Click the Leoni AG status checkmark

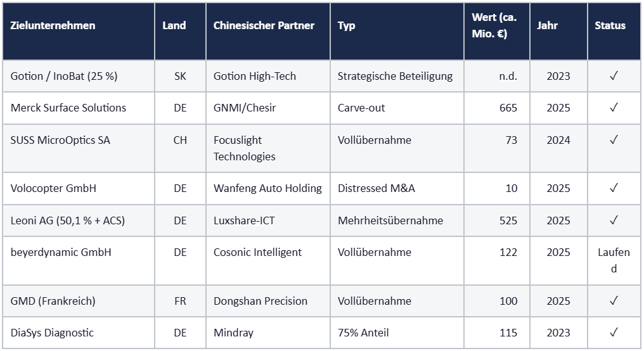coord(614,220)
